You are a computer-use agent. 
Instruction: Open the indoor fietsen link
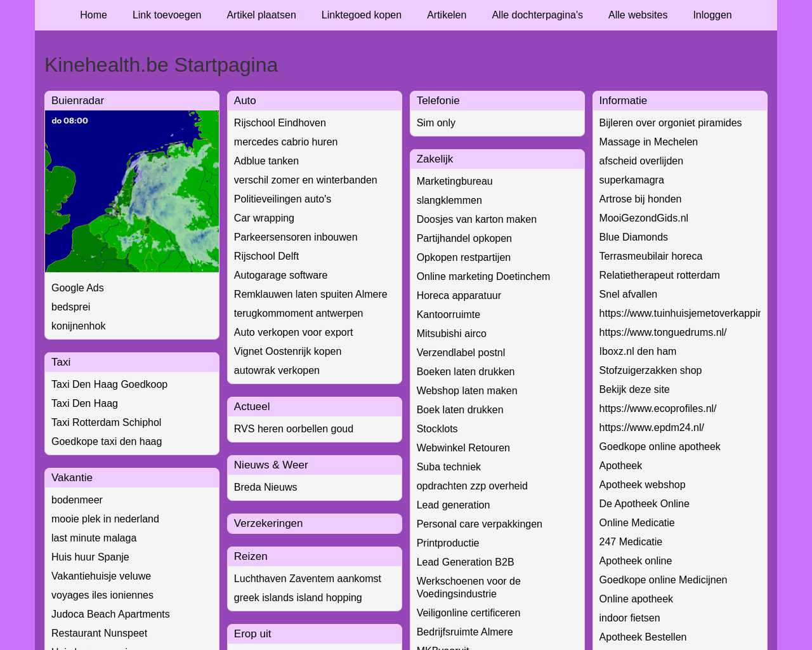click(x=629, y=618)
